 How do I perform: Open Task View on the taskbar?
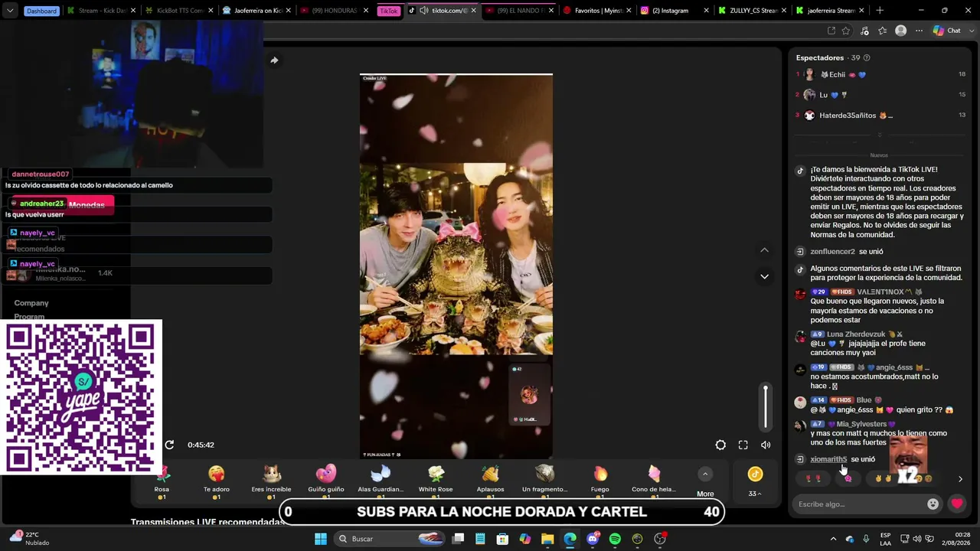(458, 539)
